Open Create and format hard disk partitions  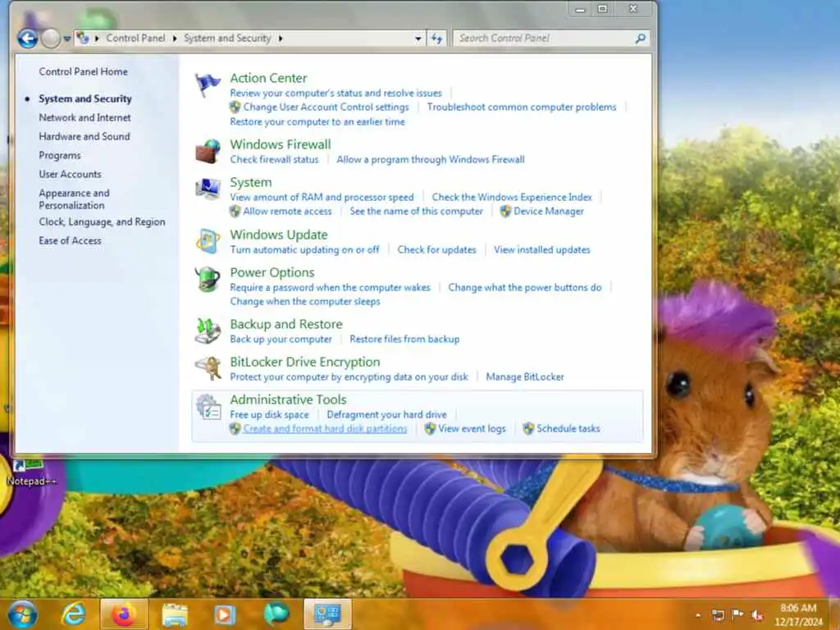tap(325, 428)
